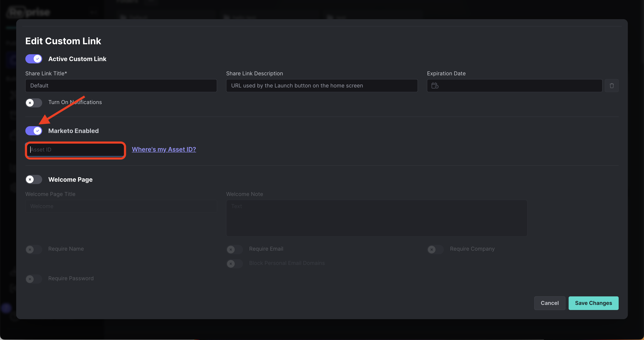Image resolution: width=644 pixels, height=340 pixels.
Task: Click the Edit Custom Link heading
Action: pyautogui.click(x=63, y=41)
